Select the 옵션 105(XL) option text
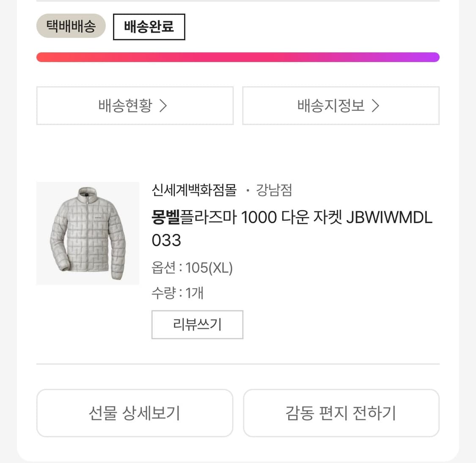The width and height of the screenshot is (476, 463). click(x=192, y=267)
